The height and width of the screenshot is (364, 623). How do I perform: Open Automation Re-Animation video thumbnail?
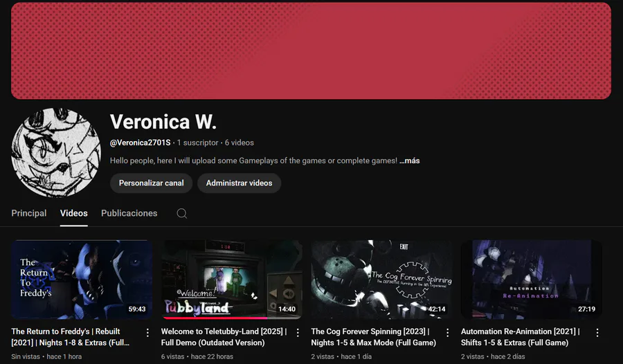click(531, 280)
